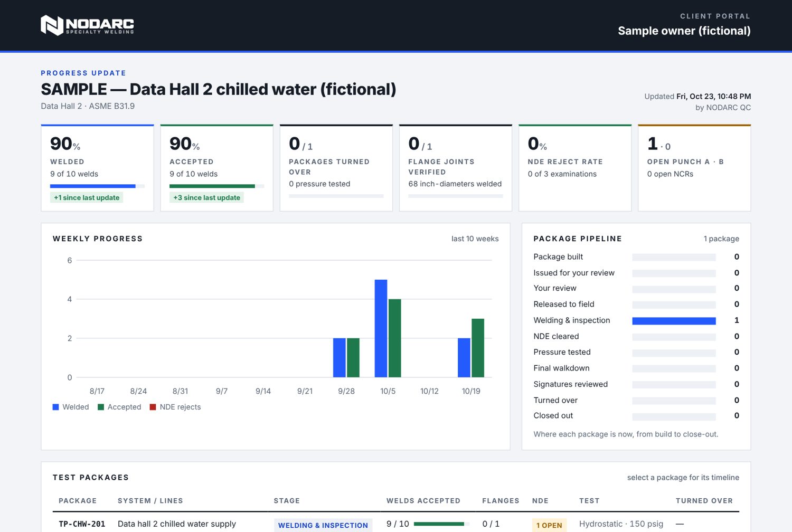Screen dimensions: 792x532
Task: Click the Welding & inspection pipeline bar
Action: tap(674, 321)
